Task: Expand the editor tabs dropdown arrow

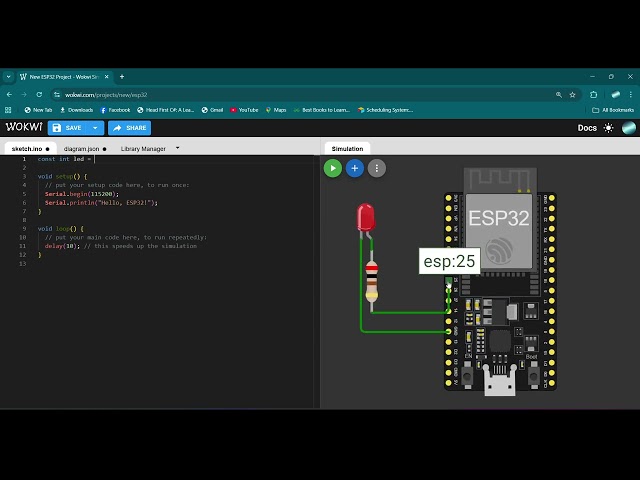Action: click(177, 148)
